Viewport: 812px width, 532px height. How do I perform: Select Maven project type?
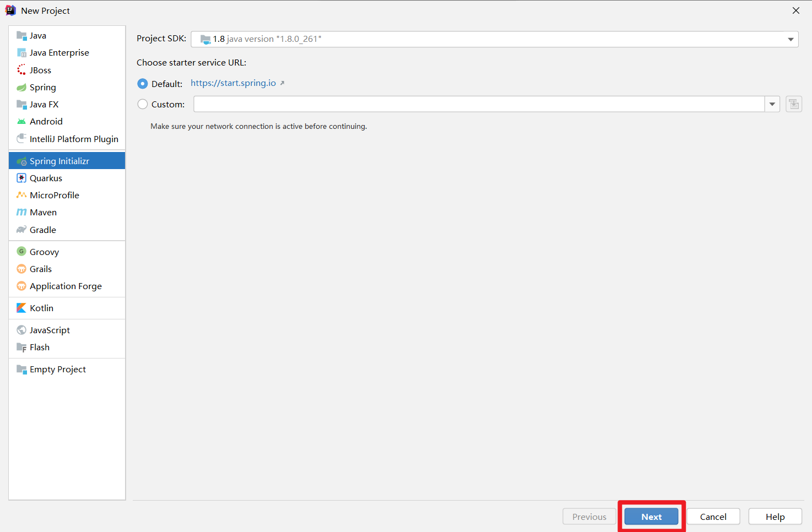(67, 212)
